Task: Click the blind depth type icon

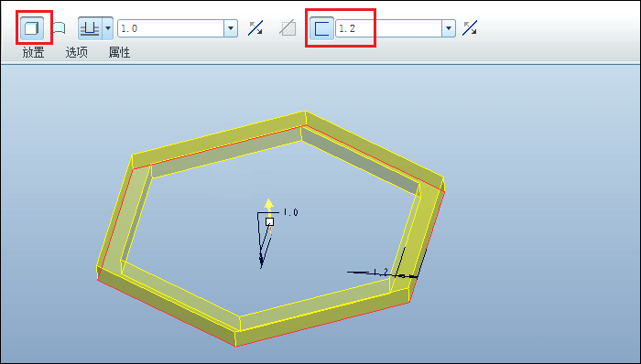Action: 90,28
